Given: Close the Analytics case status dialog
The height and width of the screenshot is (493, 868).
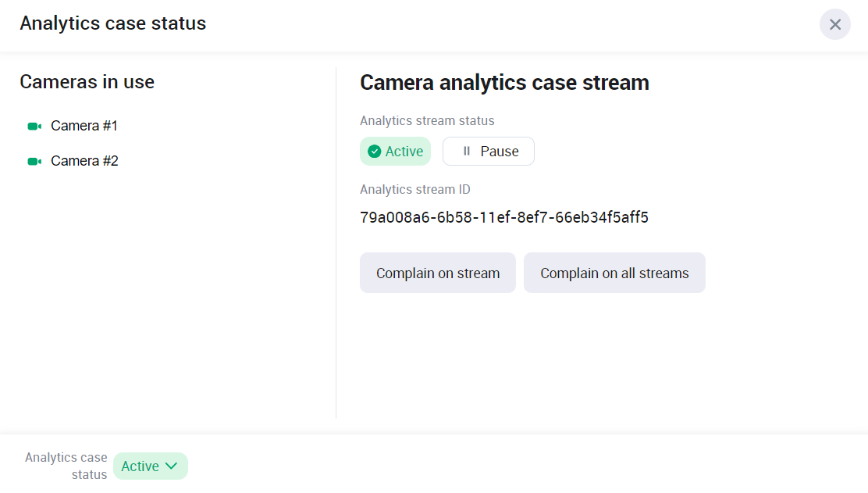Looking at the screenshot, I should (834, 24).
